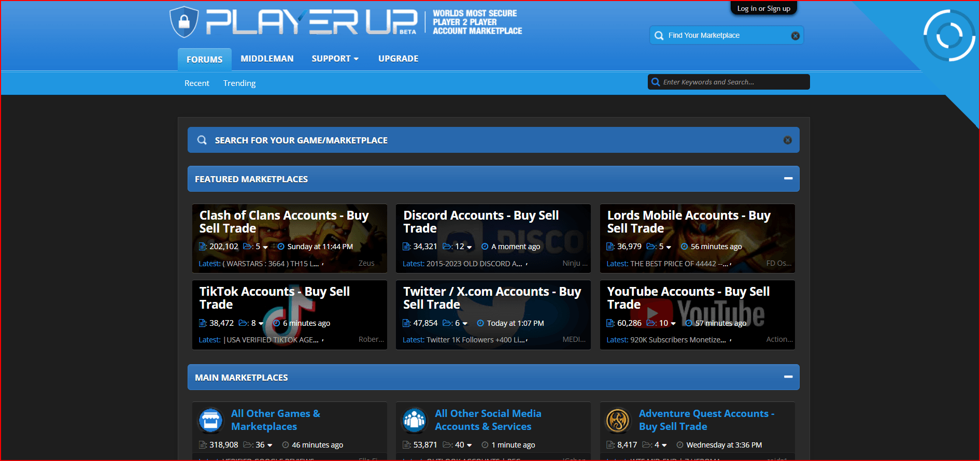This screenshot has width=980, height=461.
Task: Collapse the Main Marketplaces section
Action: [x=788, y=377]
